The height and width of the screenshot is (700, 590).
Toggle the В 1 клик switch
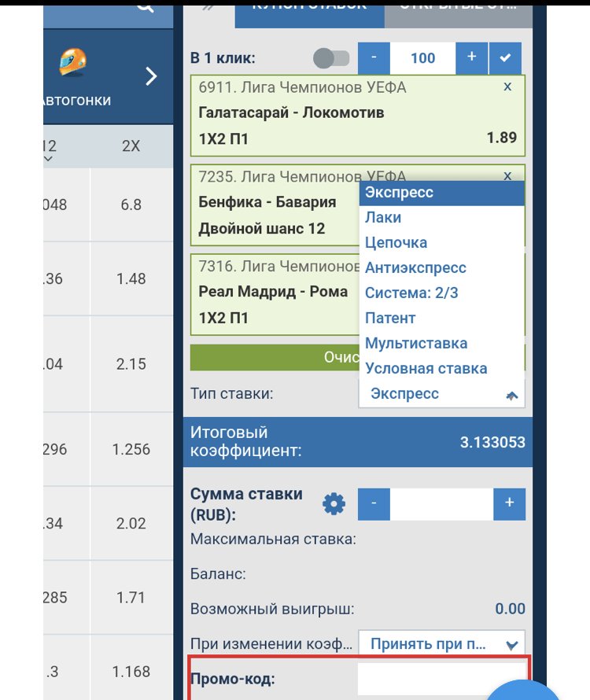pyautogui.click(x=330, y=58)
